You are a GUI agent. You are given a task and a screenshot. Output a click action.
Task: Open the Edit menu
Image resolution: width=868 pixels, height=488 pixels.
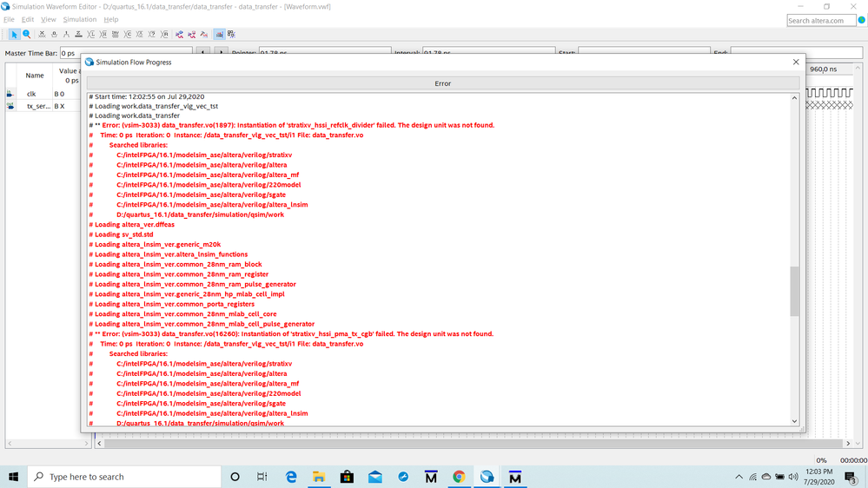[28, 19]
